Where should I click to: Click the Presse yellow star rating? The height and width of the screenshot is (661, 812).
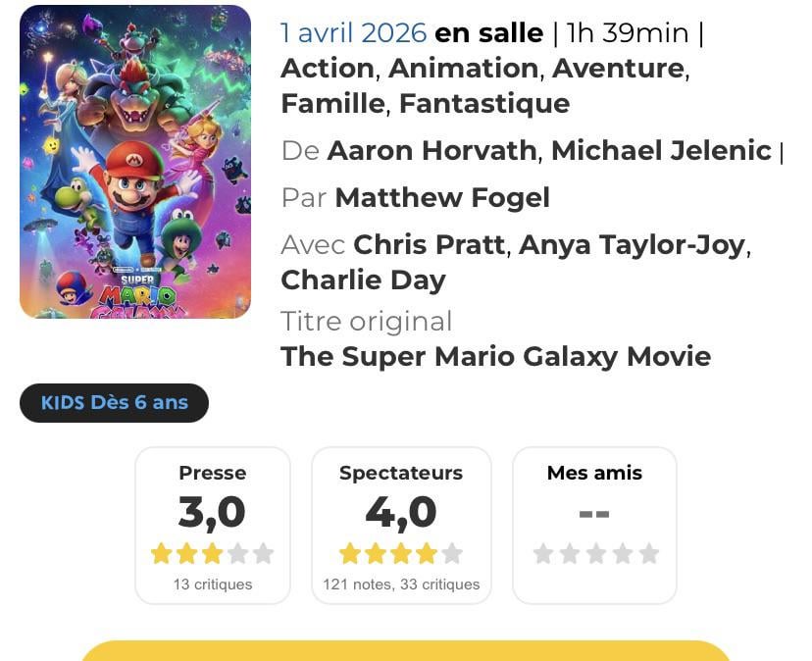212,554
